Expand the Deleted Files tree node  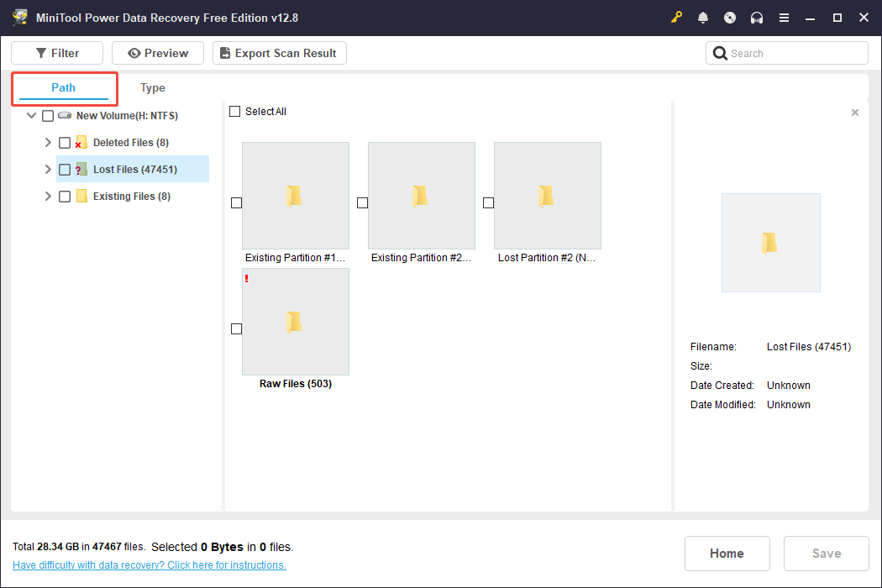point(48,142)
